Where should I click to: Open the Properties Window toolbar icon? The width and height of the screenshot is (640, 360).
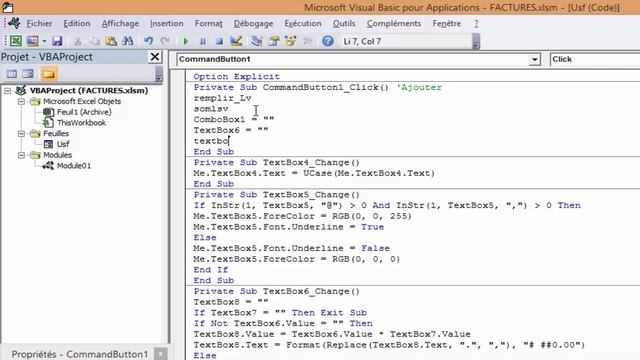274,41
